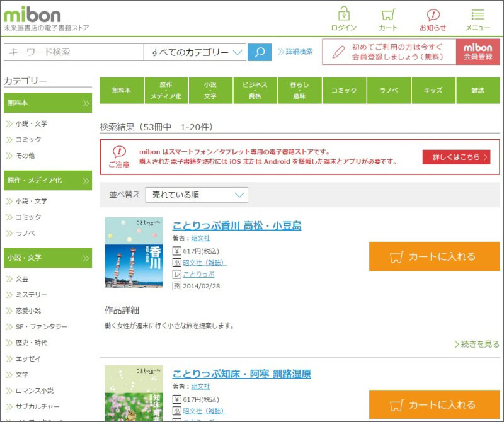
Task: Click the pencil icon in registration banner
Action: tap(338, 52)
